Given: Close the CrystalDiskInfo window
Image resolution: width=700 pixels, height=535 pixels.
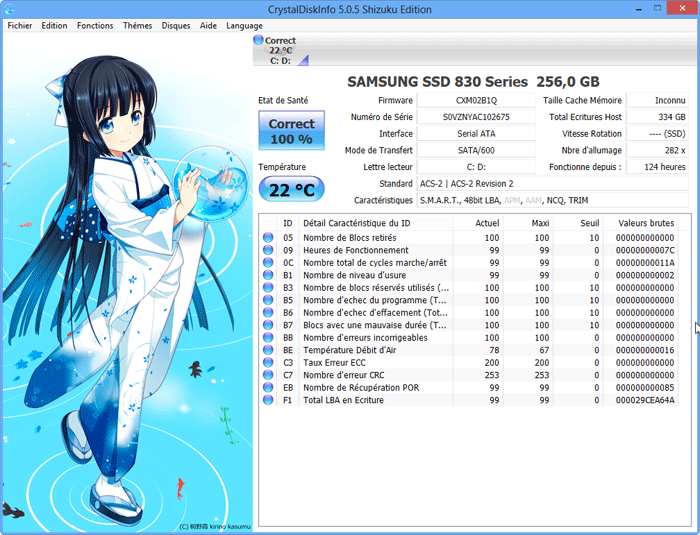Looking at the screenshot, I should pyautogui.click(x=682, y=8).
